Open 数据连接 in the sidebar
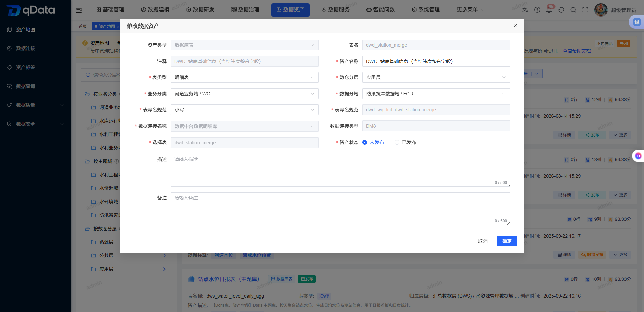This screenshot has height=312, width=644. pyautogui.click(x=26, y=48)
